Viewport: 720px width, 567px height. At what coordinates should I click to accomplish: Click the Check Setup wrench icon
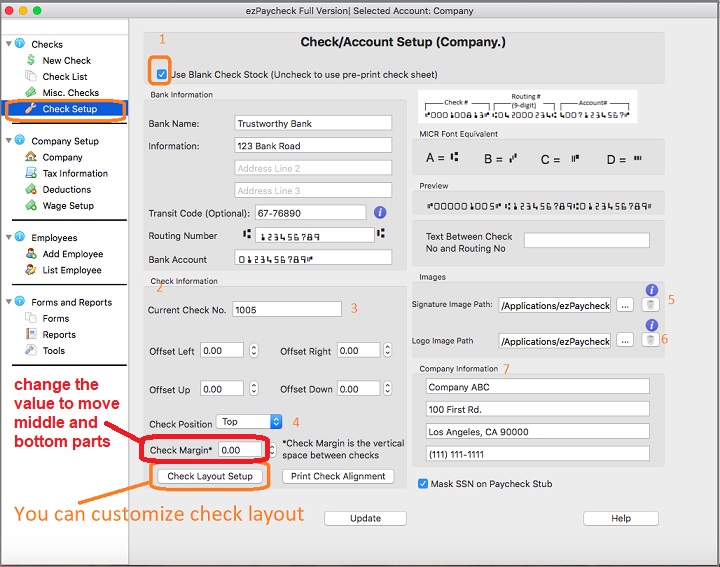tap(31, 108)
